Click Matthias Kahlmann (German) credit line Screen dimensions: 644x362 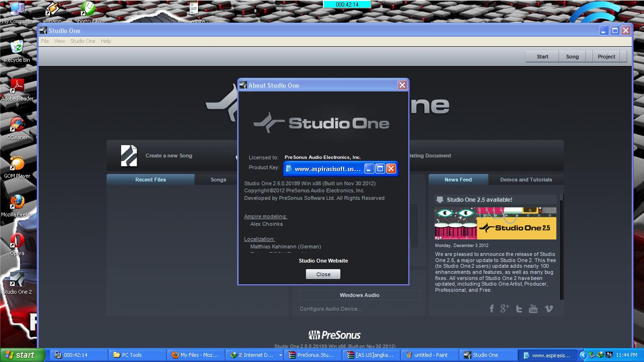pyautogui.click(x=285, y=247)
